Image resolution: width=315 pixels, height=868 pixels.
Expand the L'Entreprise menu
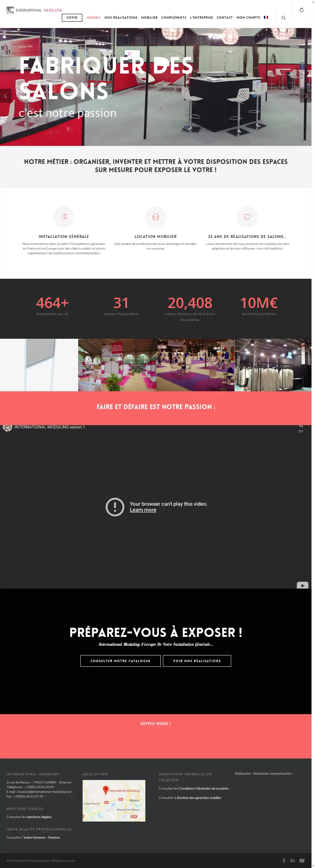click(201, 18)
